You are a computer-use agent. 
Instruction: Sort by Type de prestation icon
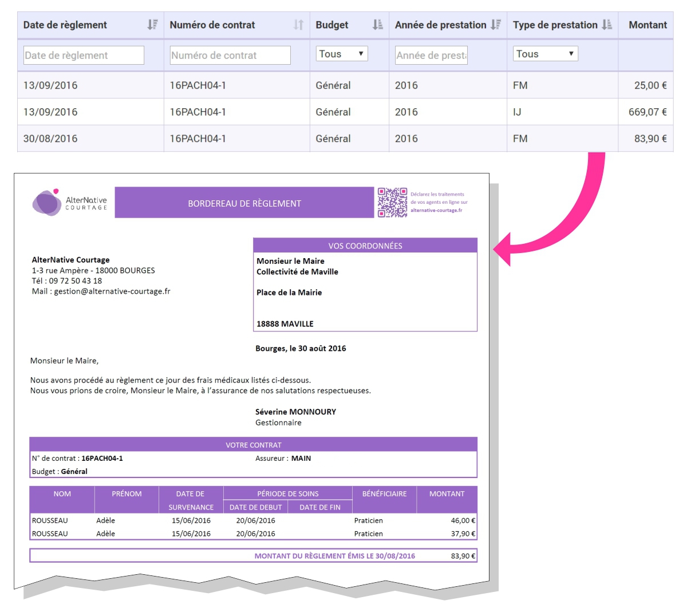607,25
